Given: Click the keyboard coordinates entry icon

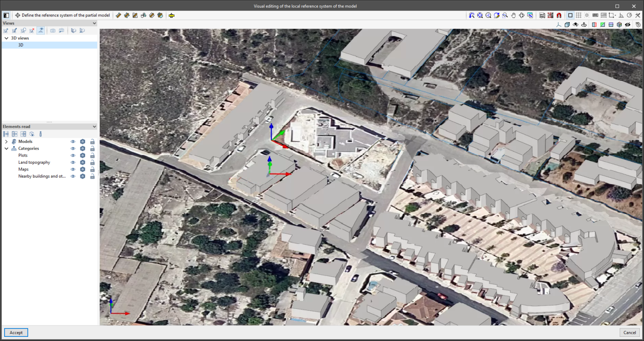Looking at the screenshot, I should [595, 15].
